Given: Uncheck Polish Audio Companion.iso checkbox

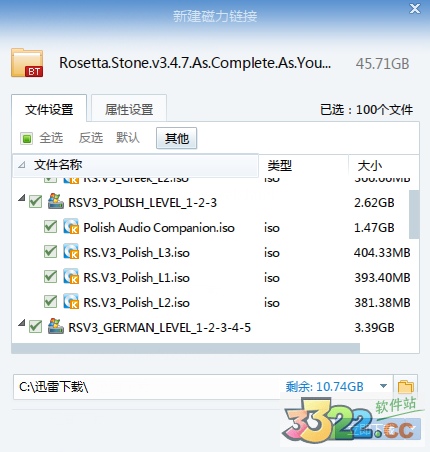Looking at the screenshot, I should [50, 227].
